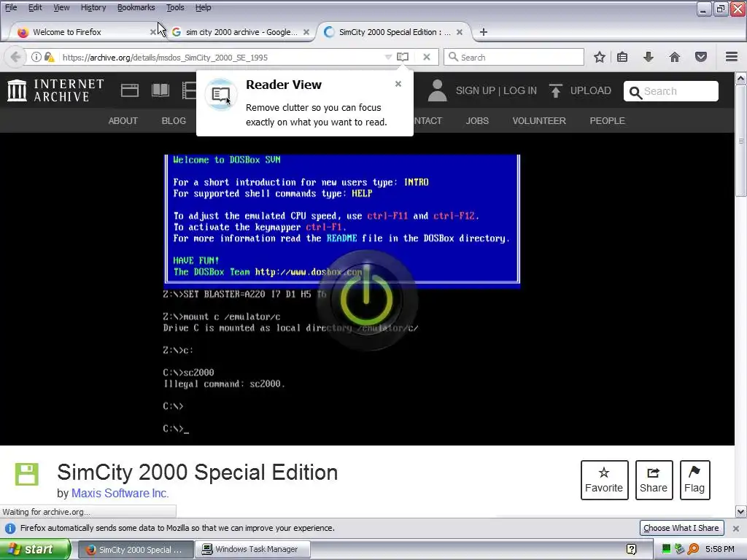Open Maxis Software Inc. link
Image resolution: width=747 pixels, height=560 pixels.
click(120, 494)
